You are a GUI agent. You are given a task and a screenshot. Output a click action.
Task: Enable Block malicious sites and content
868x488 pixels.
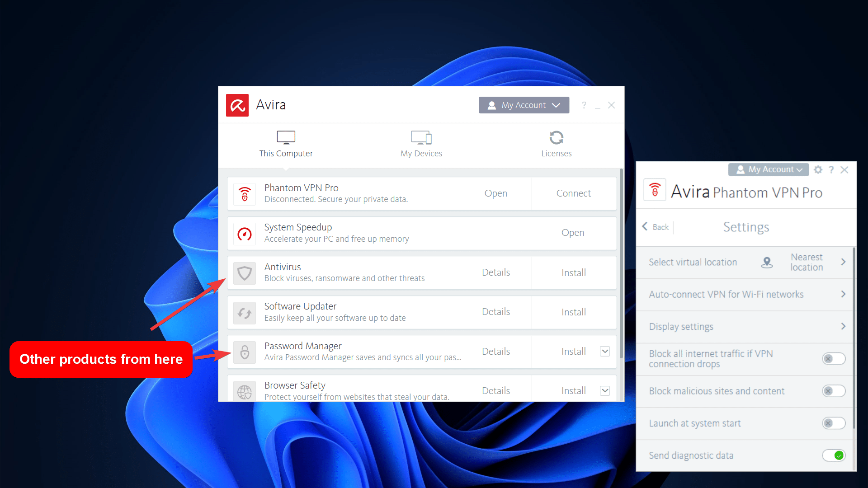click(834, 391)
